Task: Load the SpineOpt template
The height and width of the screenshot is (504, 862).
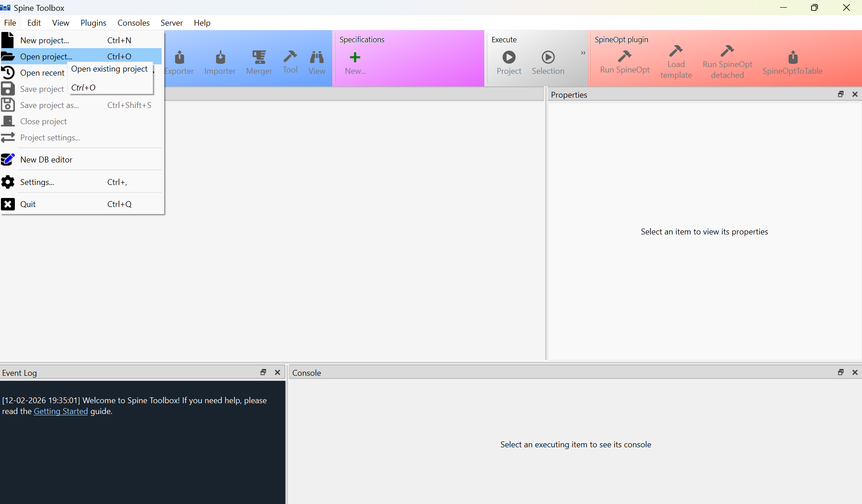Action: 676,61
